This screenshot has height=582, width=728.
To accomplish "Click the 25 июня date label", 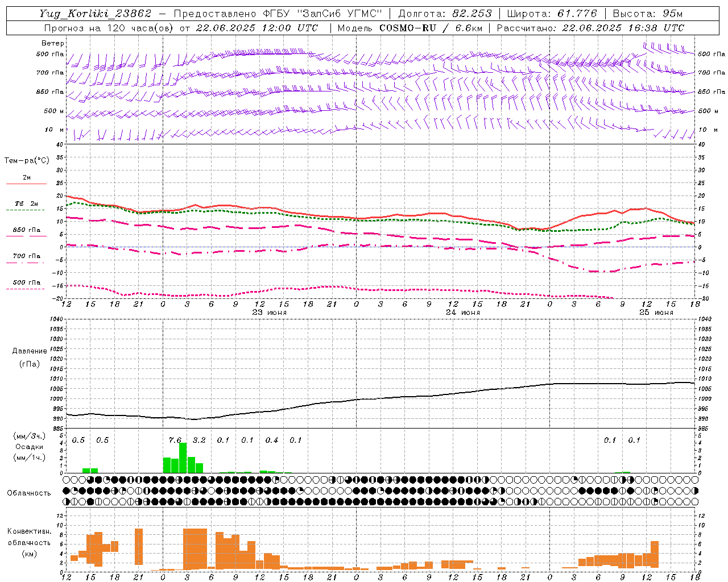I will [x=656, y=313].
